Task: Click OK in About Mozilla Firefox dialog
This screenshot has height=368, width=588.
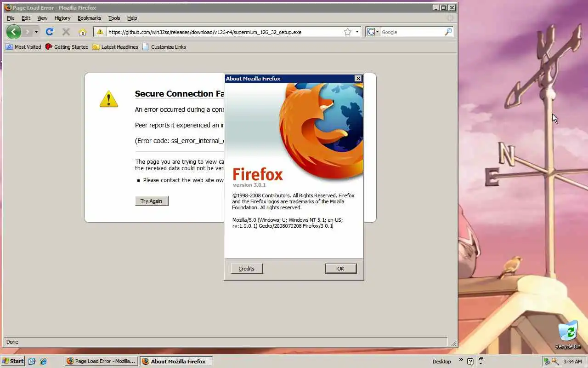Action: tap(340, 269)
